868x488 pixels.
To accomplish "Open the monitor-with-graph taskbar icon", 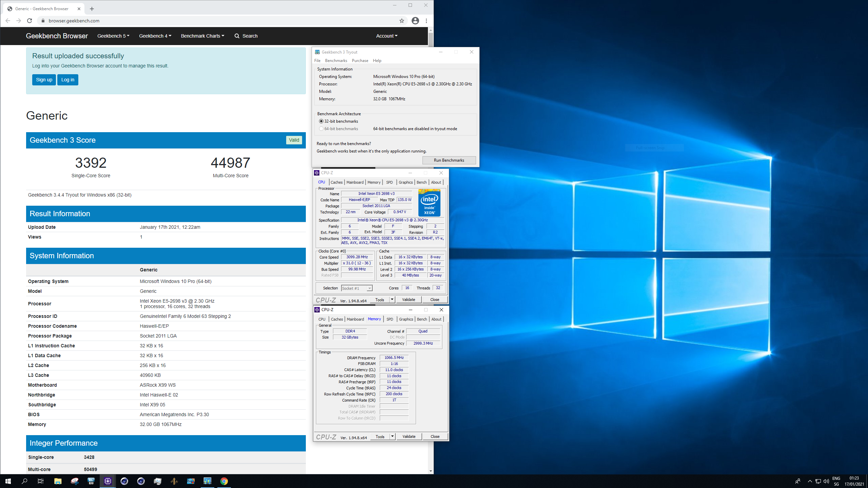I will point(158,481).
